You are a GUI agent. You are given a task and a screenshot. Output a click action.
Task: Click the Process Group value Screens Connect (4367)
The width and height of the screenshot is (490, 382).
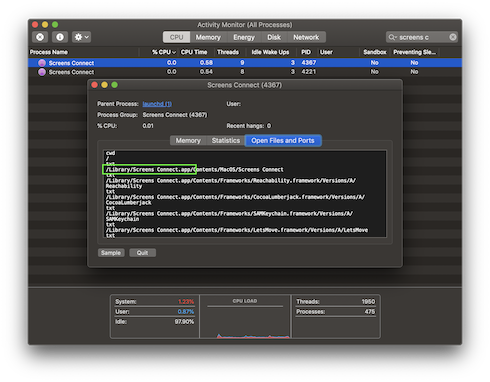(x=175, y=115)
